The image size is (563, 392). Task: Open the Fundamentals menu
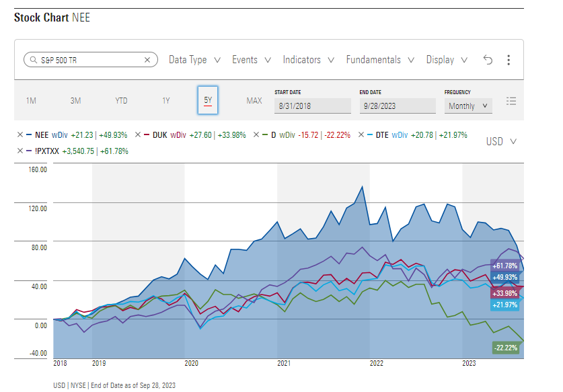(x=380, y=60)
